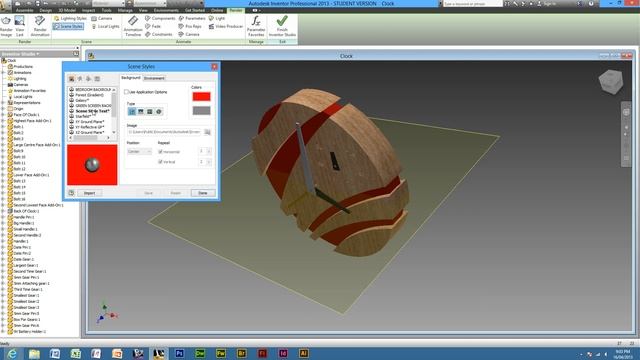Click the Reset button in Scene Styles
Image resolution: width=640 pixels, height=360 pixels.
(176, 193)
